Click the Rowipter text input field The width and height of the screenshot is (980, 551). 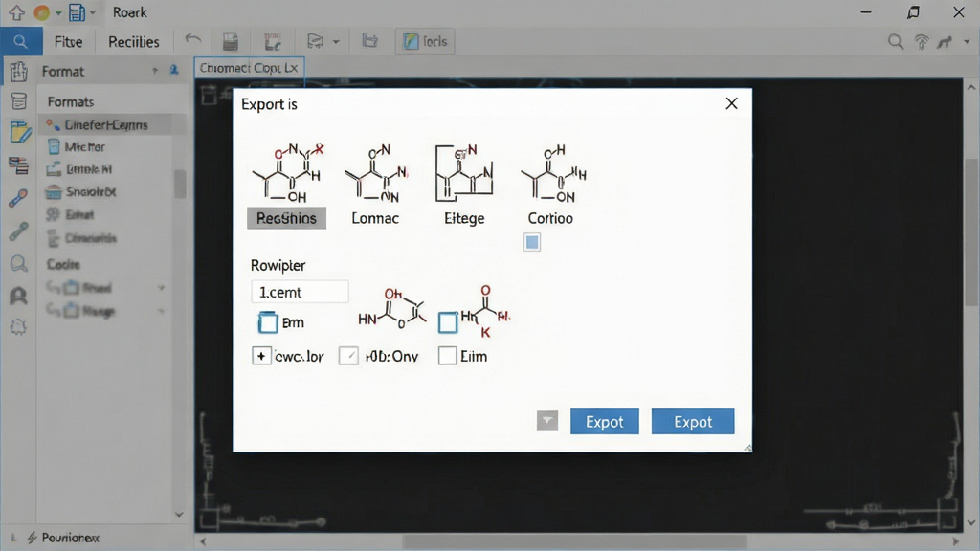[x=300, y=292]
